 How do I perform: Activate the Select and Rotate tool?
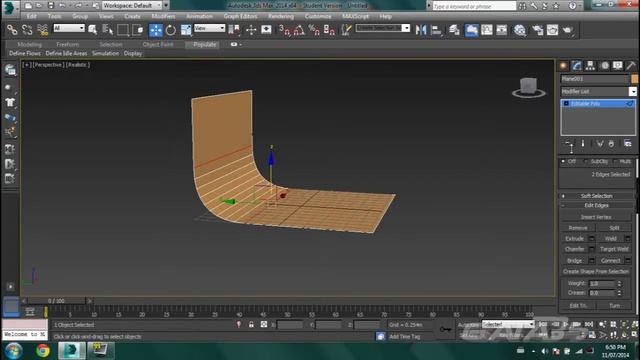pyautogui.click(x=171, y=30)
